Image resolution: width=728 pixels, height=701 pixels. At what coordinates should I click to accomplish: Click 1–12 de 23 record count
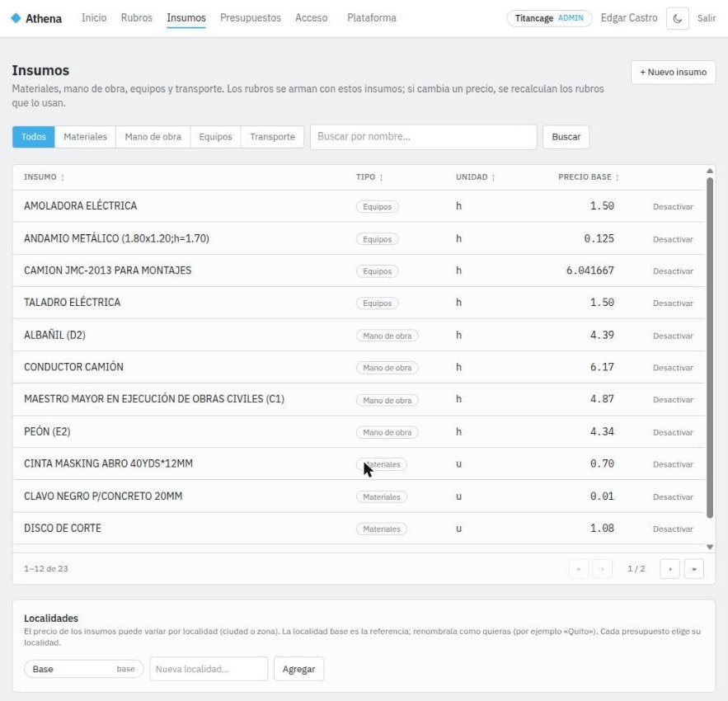pyautogui.click(x=46, y=568)
